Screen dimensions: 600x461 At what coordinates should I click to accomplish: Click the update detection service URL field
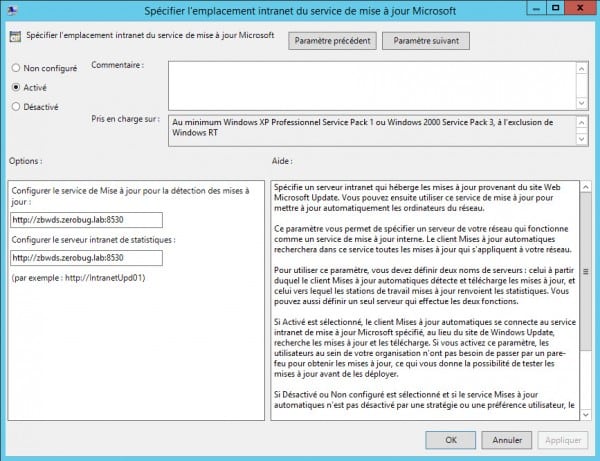coord(86,220)
